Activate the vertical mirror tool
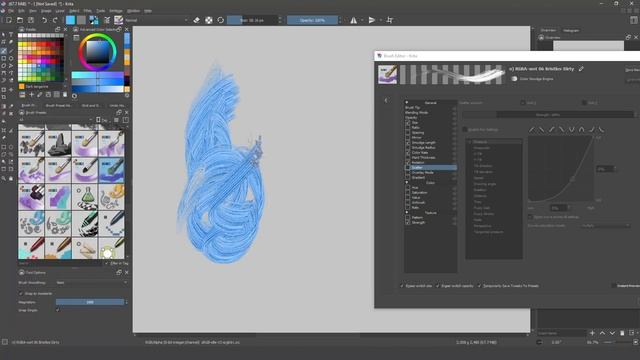This screenshot has width=640, height=360. pos(372,20)
